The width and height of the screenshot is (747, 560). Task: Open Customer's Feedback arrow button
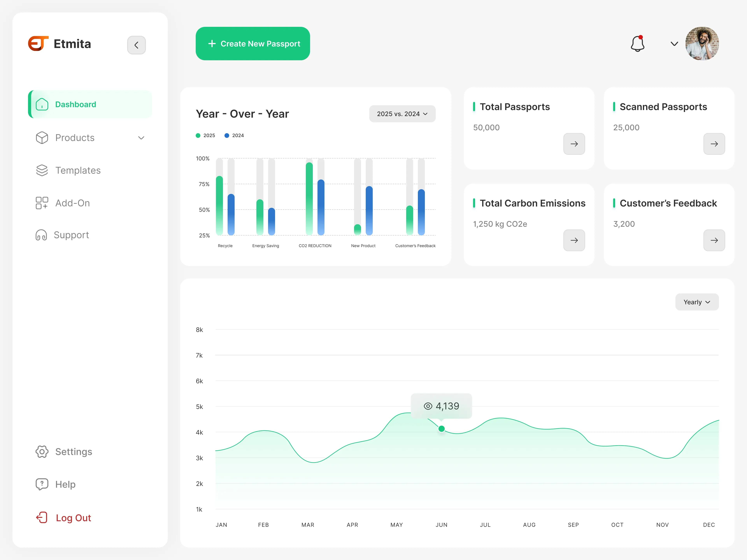[714, 240]
